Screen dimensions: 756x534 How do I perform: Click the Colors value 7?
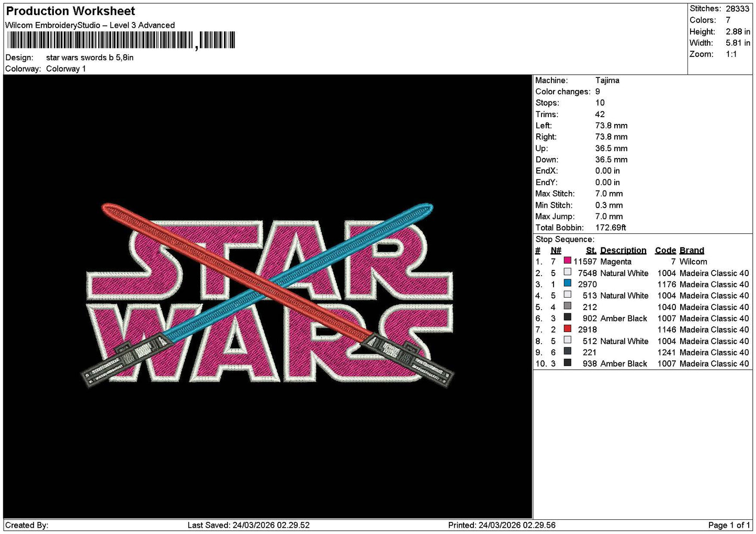[728, 20]
